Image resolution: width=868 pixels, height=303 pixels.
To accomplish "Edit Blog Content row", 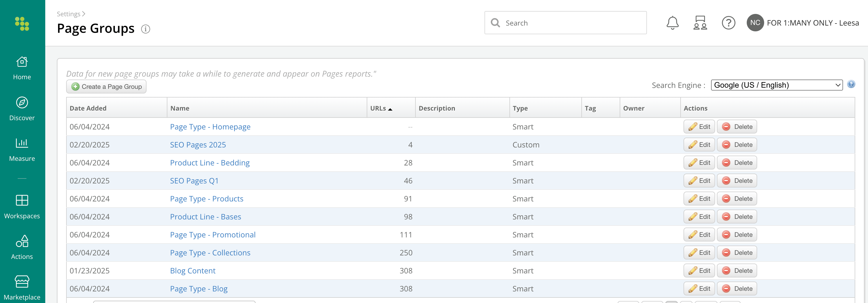I will pyautogui.click(x=699, y=271).
